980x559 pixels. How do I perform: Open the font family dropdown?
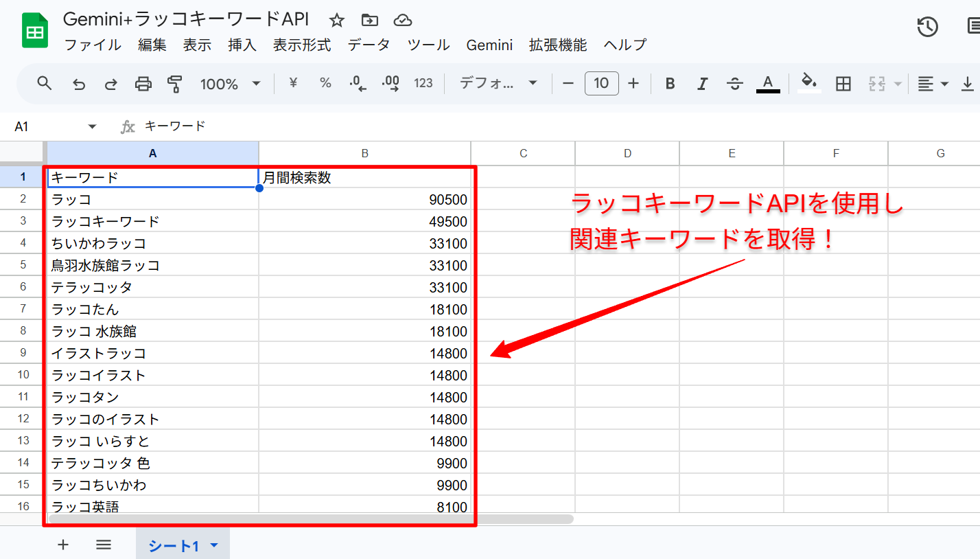[498, 83]
